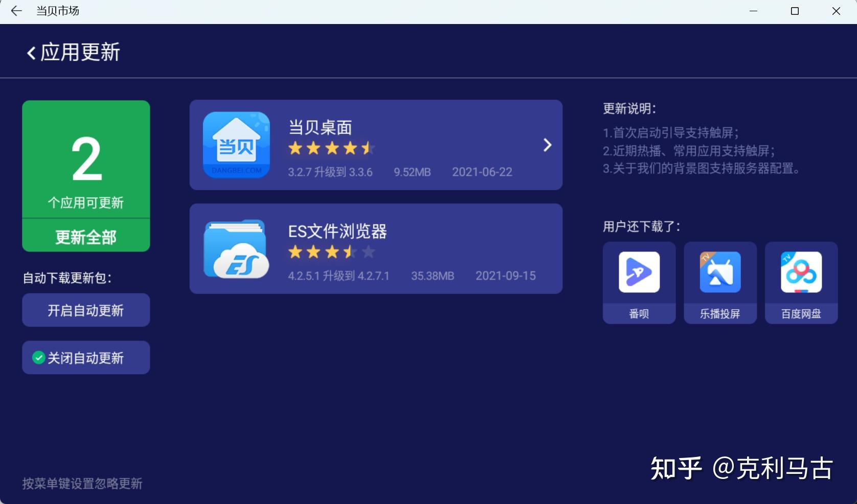Click the 当贝桌面 app title
The image size is (857, 504).
(320, 127)
